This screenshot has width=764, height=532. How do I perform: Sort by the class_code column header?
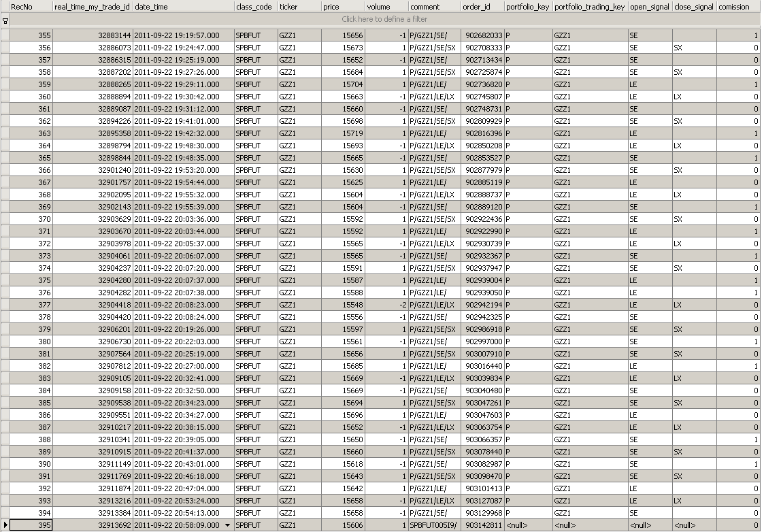tap(256, 7)
